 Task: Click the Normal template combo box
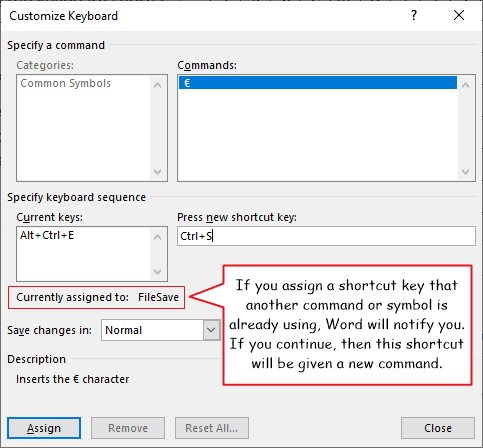pyautogui.click(x=161, y=330)
